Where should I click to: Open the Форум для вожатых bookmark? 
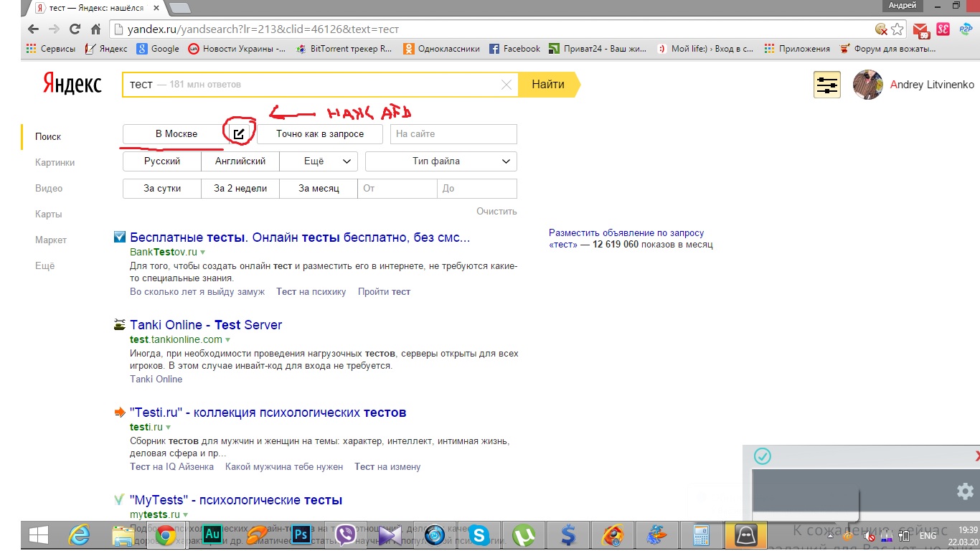[x=887, y=49]
